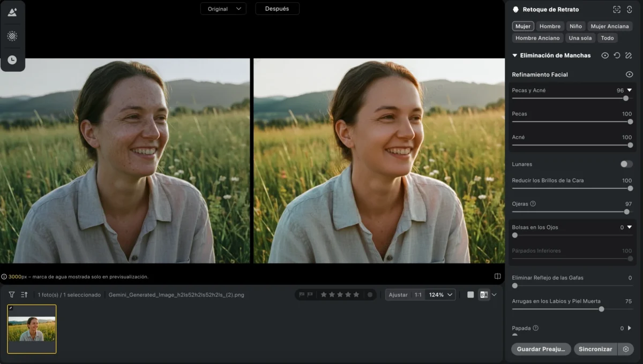Screen dimensions: 643x364
Task: Open the 124% zoom level dropdown
Action: click(441, 294)
